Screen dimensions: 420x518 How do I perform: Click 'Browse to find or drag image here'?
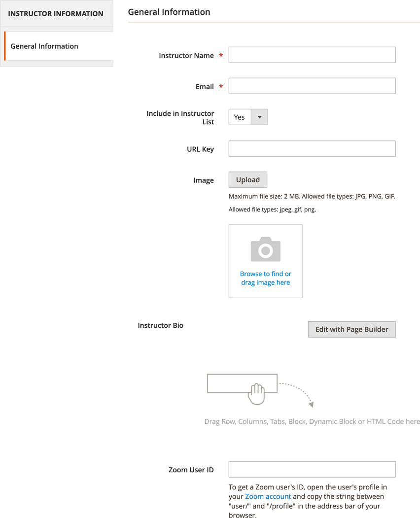[x=265, y=278]
